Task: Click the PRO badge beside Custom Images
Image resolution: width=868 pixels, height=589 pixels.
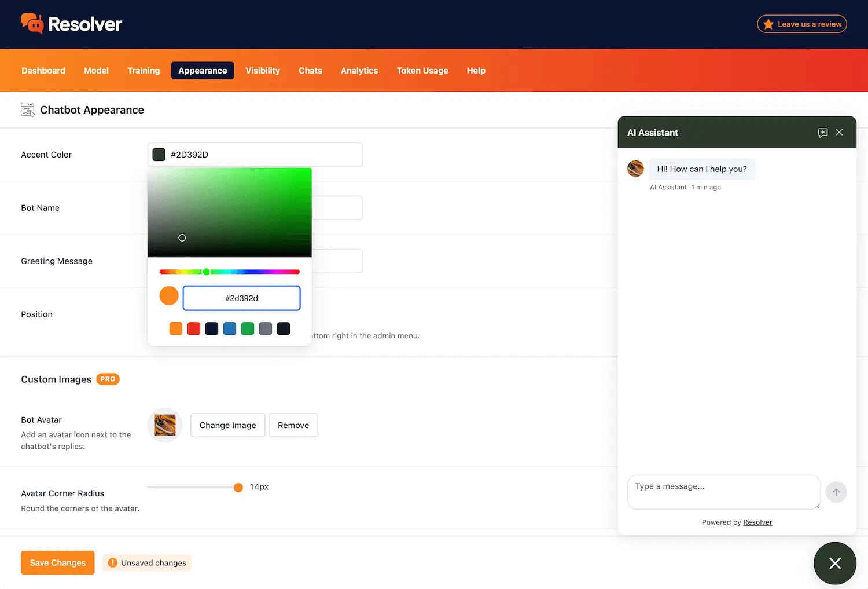Action: pos(108,379)
